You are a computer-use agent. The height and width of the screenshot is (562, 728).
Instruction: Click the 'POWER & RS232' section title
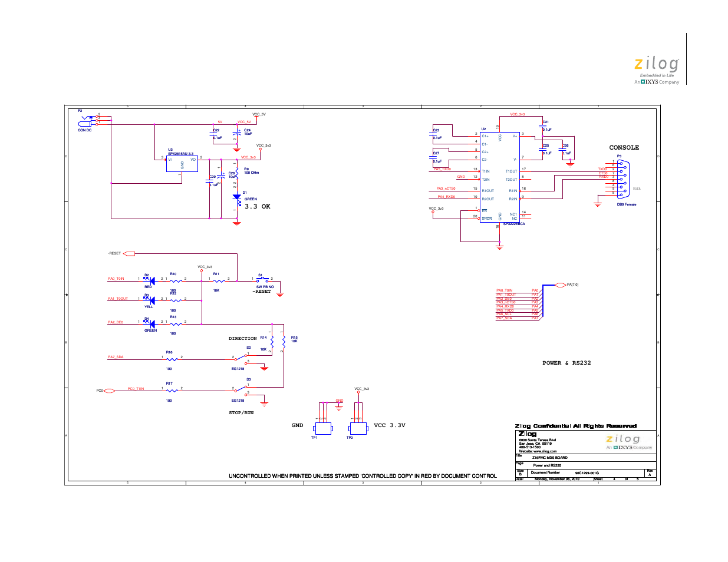tap(566, 363)
